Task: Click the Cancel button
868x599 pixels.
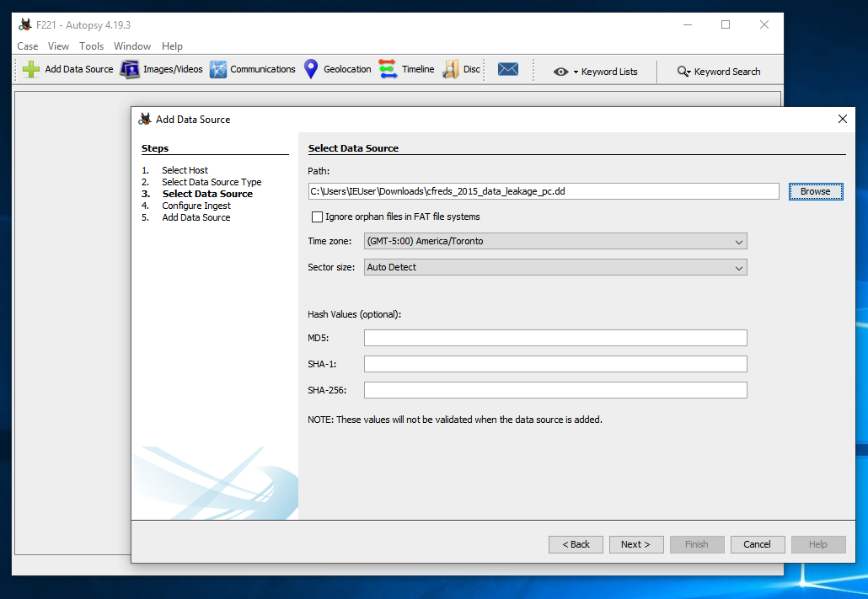Action: (x=758, y=545)
